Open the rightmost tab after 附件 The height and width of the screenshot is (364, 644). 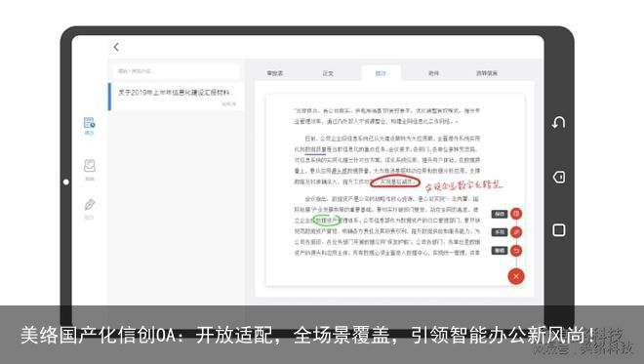click(487, 73)
